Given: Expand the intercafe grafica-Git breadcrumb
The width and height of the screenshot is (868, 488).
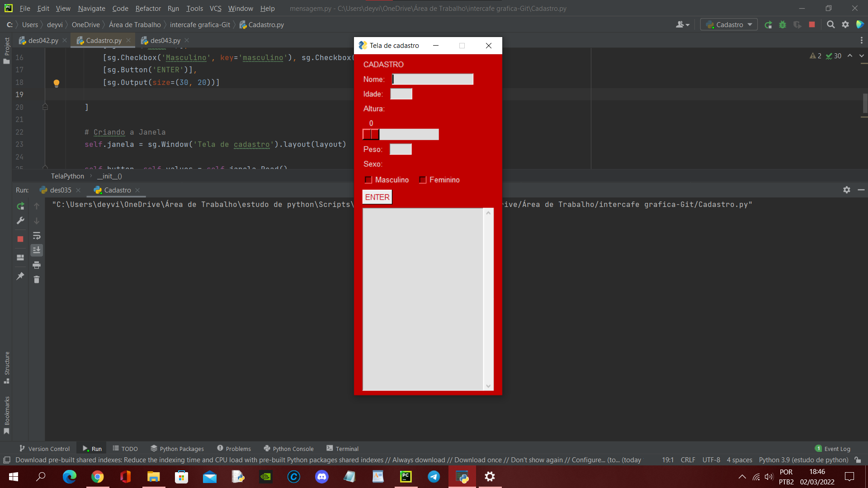Looking at the screenshot, I should (200, 24).
